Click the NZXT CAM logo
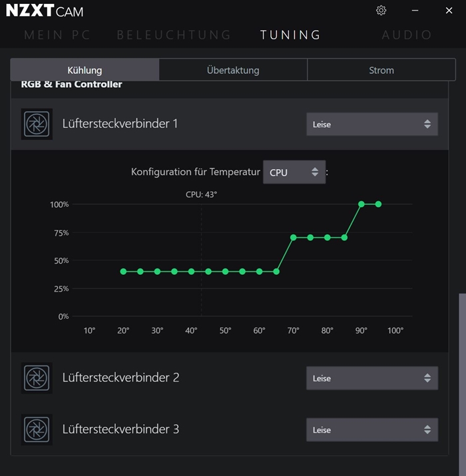The width and height of the screenshot is (466, 476). coord(45,11)
